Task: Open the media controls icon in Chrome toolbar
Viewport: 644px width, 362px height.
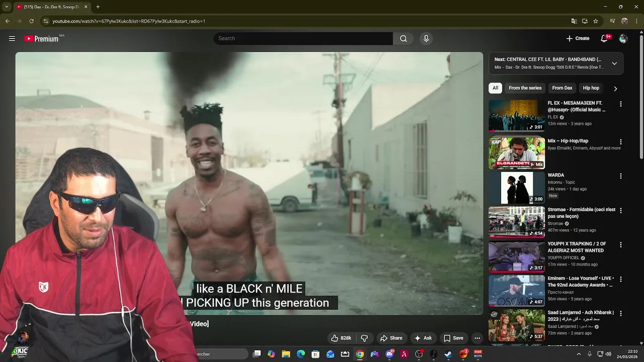Action: click(612, 21)
